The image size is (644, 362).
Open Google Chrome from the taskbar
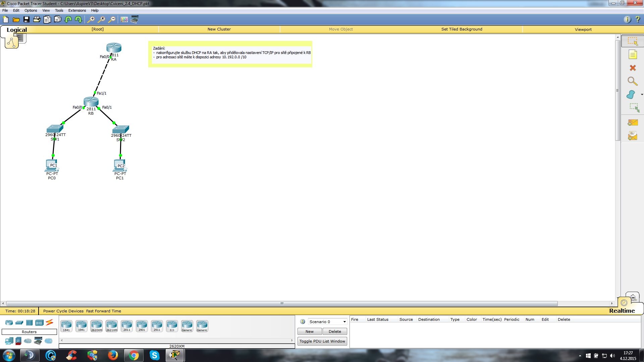point(133,355)
